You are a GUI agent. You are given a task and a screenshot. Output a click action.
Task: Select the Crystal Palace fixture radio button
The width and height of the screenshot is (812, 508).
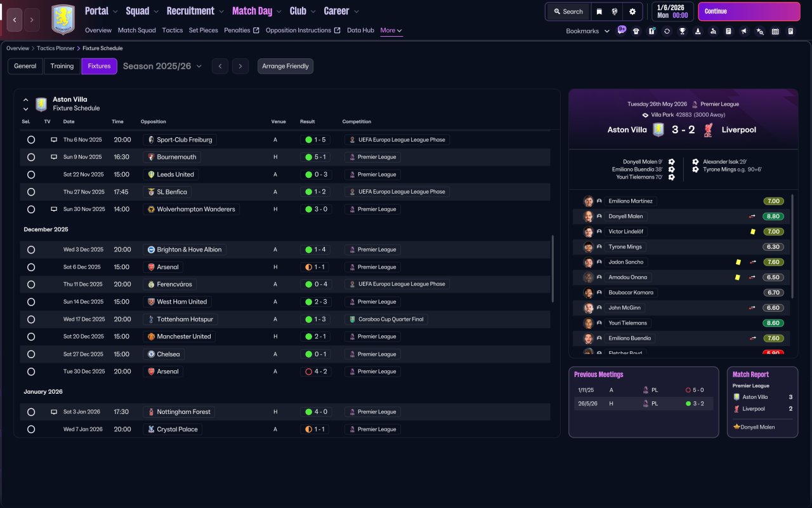tap(31, 429)
